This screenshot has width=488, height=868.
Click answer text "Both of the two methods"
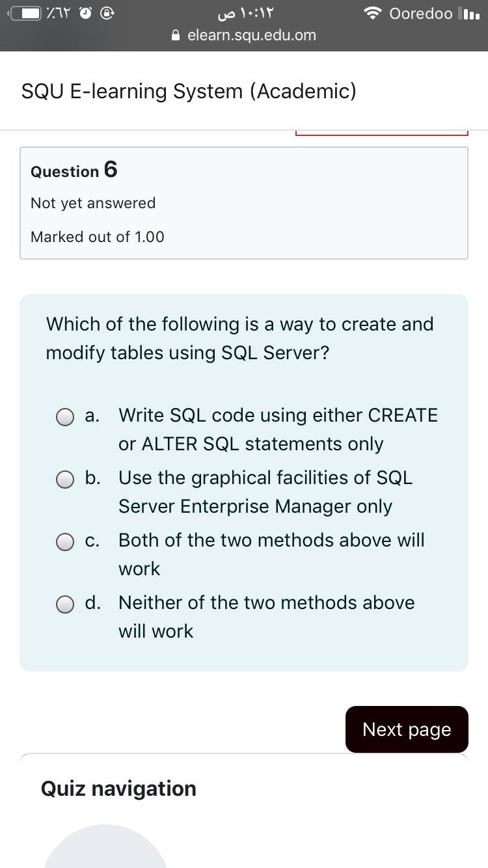point(271,541)
